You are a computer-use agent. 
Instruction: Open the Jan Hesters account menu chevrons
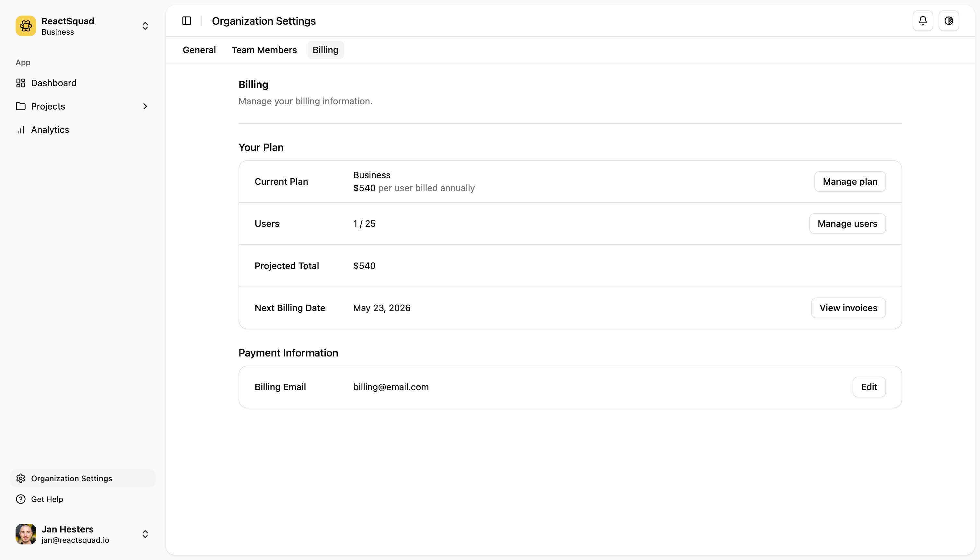pyautogui.click(x=145, y=534)
